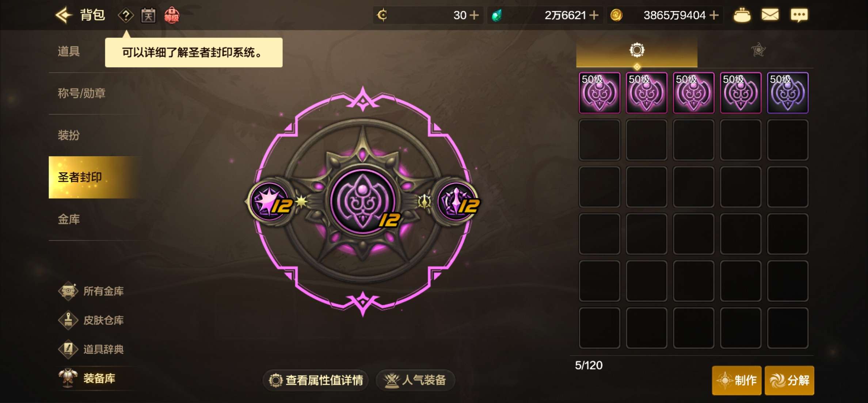Switch to the star emblem tab
The width and height of the screenshot is (868, 403).
tap(758, 50)
